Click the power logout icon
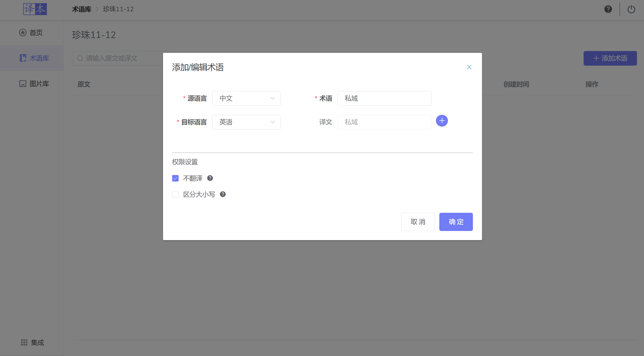The image size is (644, 356). [x=631, y=9]
